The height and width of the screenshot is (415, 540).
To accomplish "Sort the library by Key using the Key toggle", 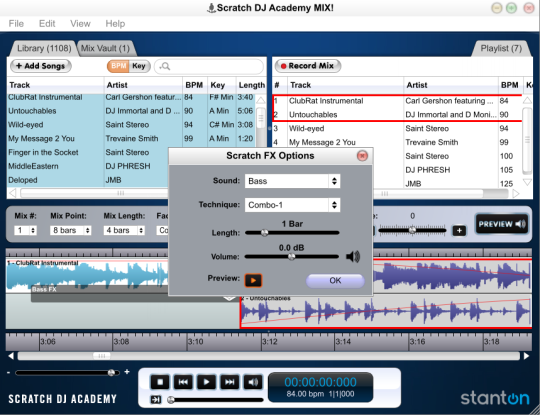I will 139,66.
